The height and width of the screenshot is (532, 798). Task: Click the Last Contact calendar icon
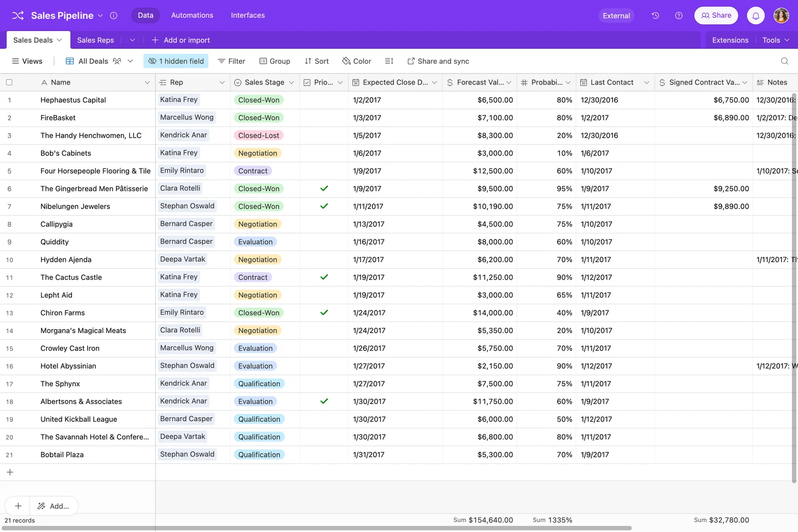(584, 82)
